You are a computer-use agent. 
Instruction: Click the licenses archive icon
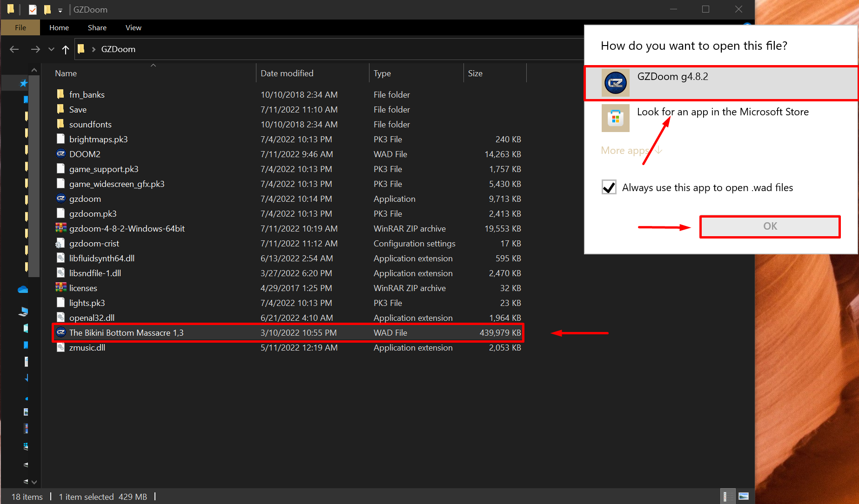(60, 288)
